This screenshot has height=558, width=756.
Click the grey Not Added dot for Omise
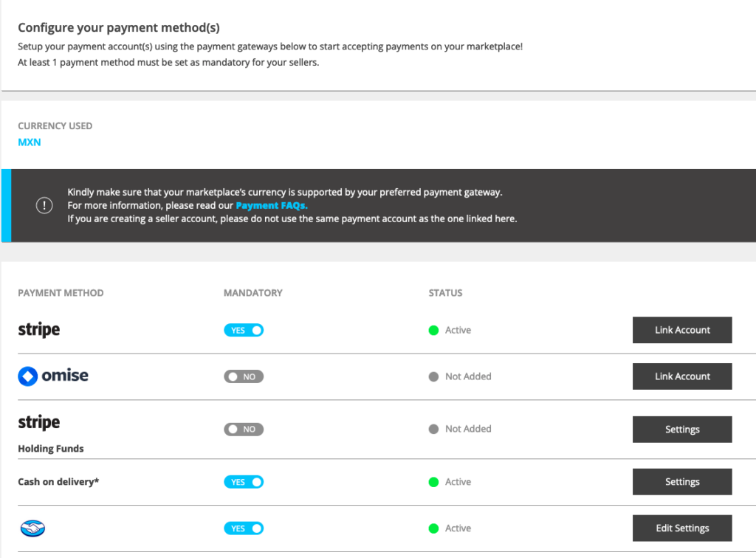433,376
